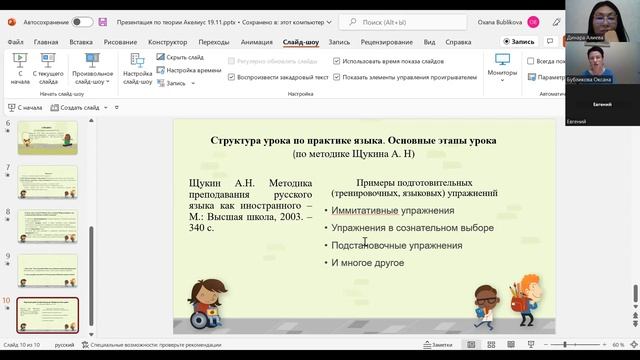Open the Справка tab
This screenshot has width=640, height=360.
[458, 42]
